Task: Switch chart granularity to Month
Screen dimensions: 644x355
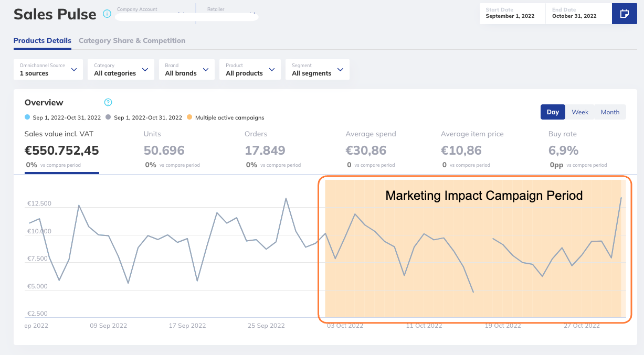Action: pos(610,112)
